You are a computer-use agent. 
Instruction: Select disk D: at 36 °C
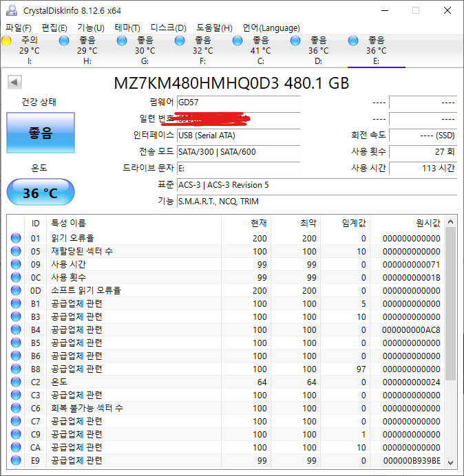click(319, 50)
